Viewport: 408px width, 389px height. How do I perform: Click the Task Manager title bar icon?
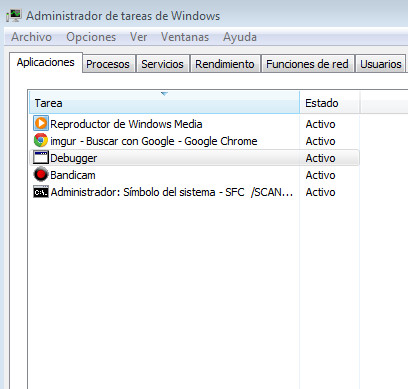point(14,16)
